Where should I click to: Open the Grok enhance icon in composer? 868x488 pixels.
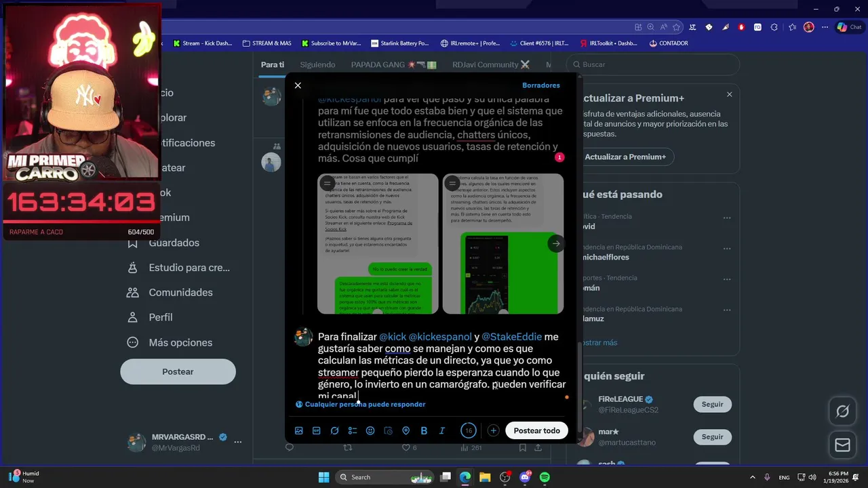point(334,430)
